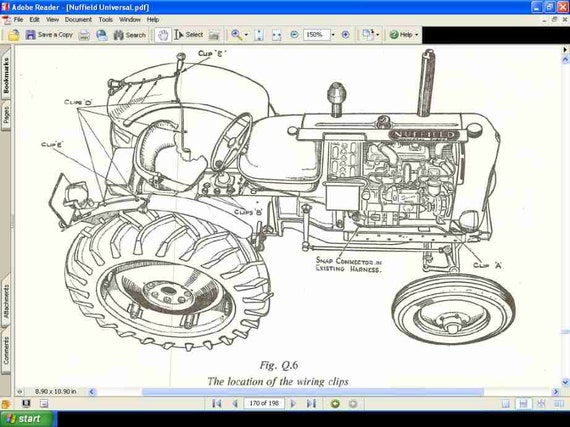Click the grey Next View button
The width and height of the screenshot is (570, 427).
(x=353, y=403)
